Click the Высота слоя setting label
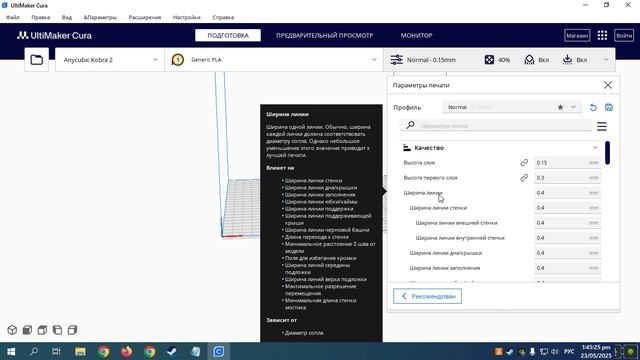Viewport: 640px width, 360px height. [419, 162]
